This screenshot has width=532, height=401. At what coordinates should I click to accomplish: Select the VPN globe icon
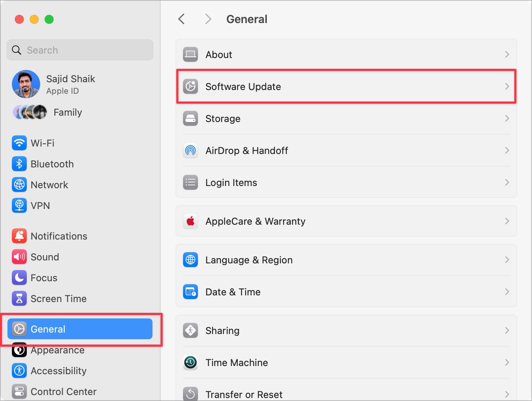click(19, 206)
